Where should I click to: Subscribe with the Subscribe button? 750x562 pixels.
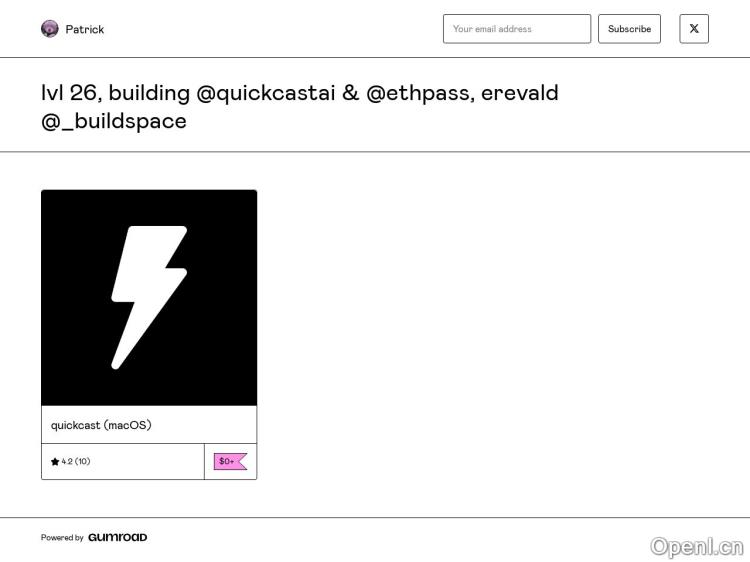[x=629, y=29]
